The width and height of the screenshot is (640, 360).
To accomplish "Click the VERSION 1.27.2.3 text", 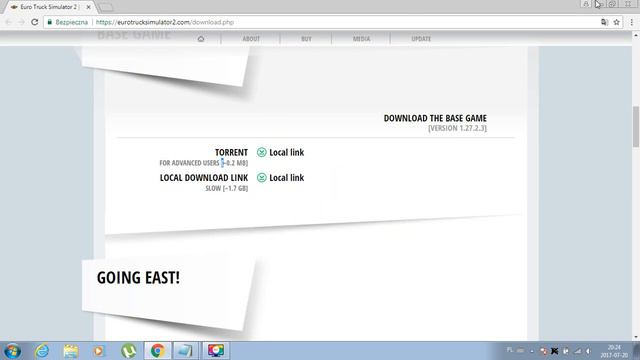I will tap(457, 128).
